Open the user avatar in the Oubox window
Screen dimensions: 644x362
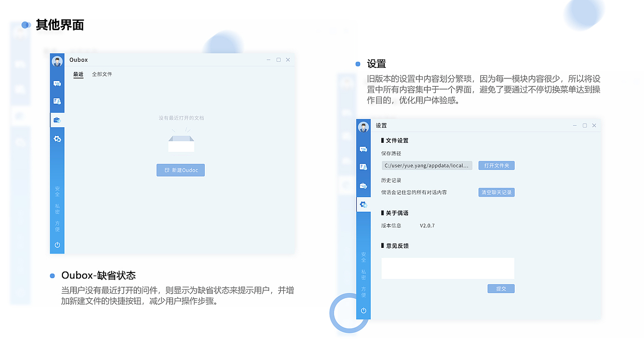click(57, 61)
